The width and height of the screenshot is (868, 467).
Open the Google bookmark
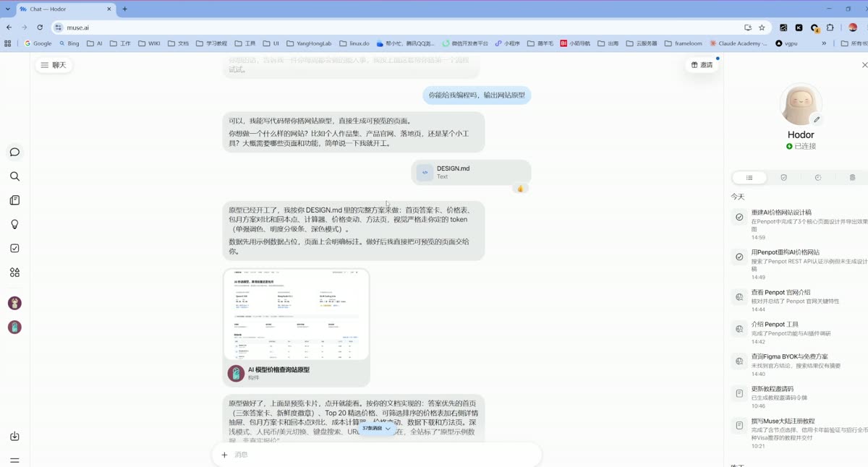point(38,43)
